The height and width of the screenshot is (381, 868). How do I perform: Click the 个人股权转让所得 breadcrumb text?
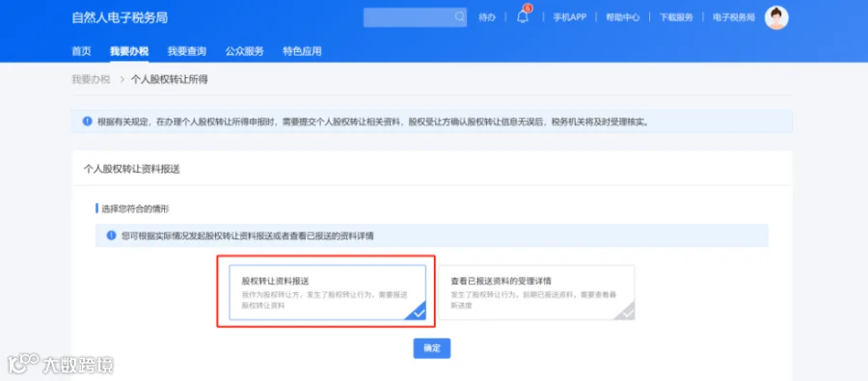[x=170, y=80]
